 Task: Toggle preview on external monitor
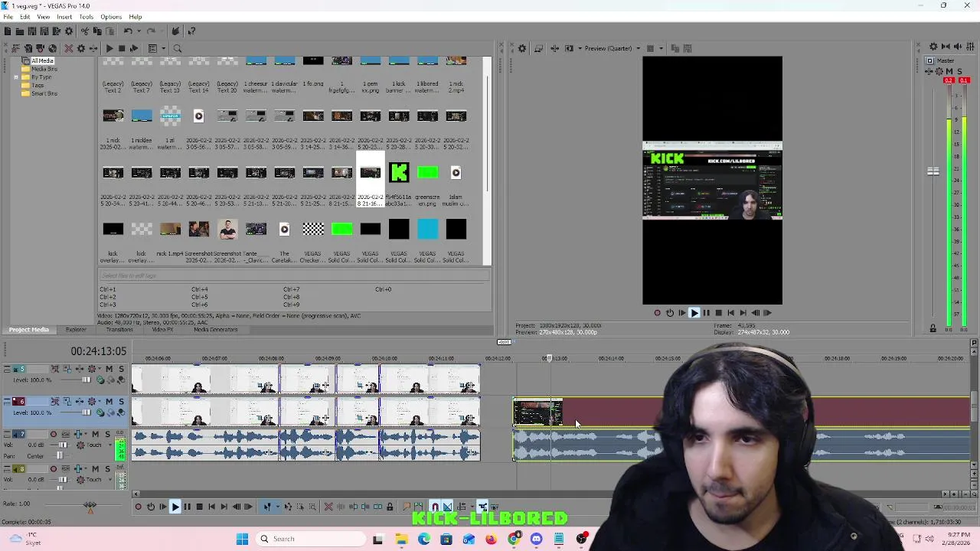click(x=538, y=48)
